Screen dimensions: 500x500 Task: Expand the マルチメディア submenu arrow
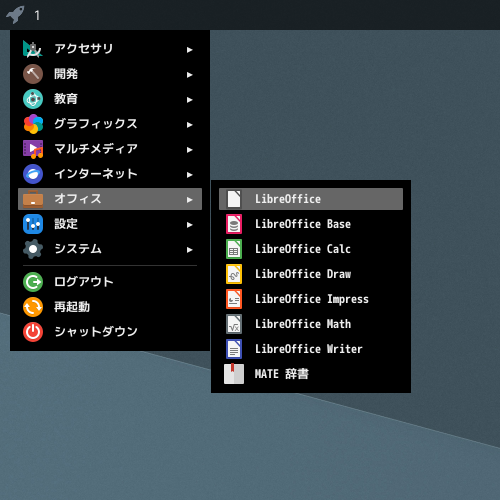click(x=190, y=150)
